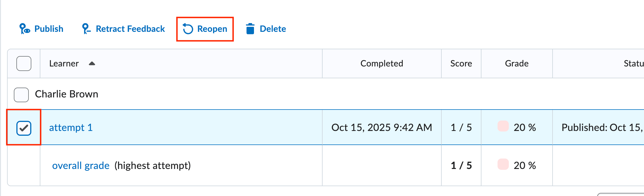Screen dimensions: 644x196
Task: Open the overall grade link
Action: tap(81, 165)
